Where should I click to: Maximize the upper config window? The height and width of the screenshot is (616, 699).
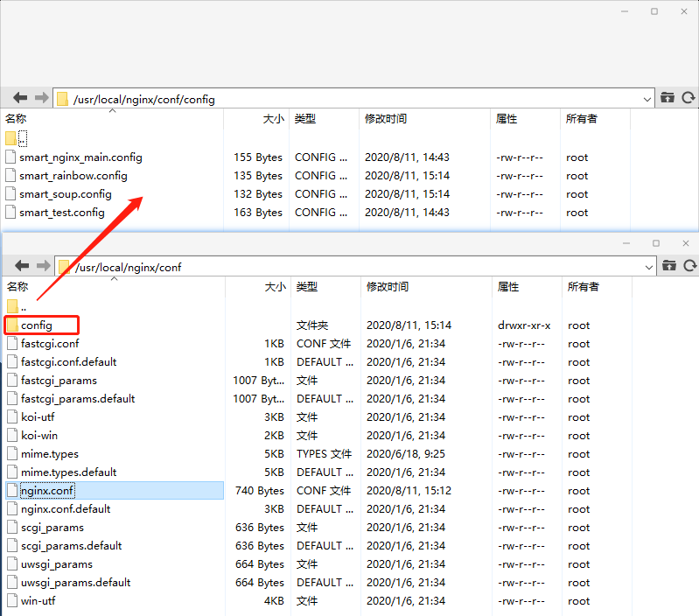[x=654, y=11]
